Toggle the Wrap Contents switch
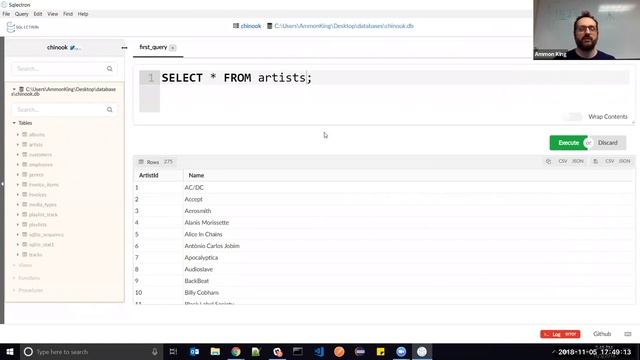This screenshot has height=360, width=640. coord(572,117)
